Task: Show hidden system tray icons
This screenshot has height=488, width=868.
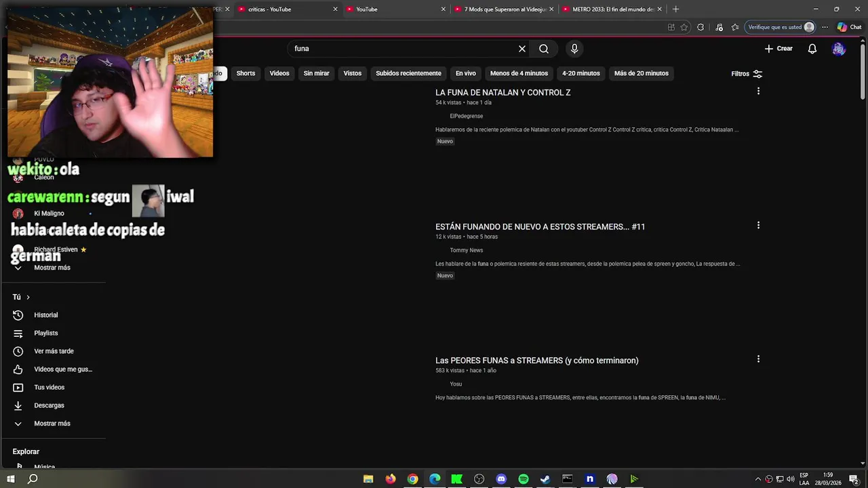Action: (758, 479)
